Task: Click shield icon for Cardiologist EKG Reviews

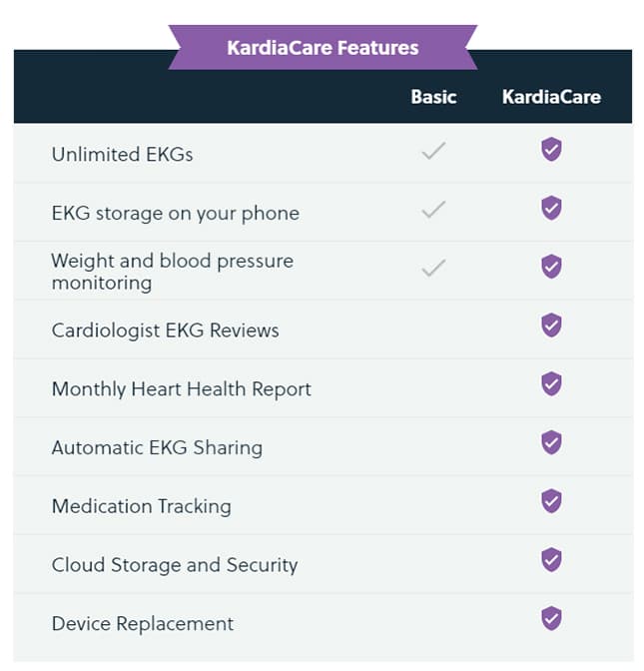Action: point(551,325)
